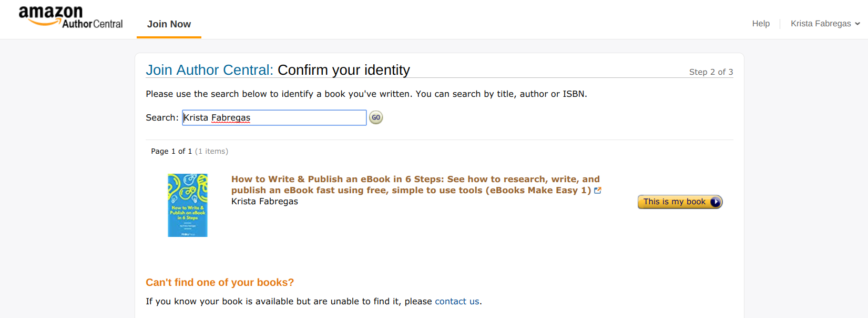
Task: Click the Join Author Central heading text
Action: tap(209, 70)
